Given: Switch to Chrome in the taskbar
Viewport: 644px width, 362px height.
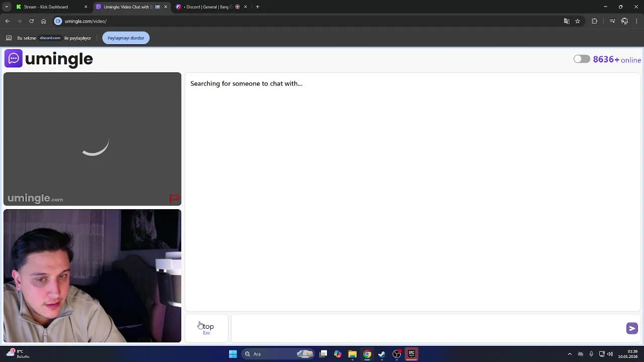Looking at the screenshot, I should [x=367, y=354].
